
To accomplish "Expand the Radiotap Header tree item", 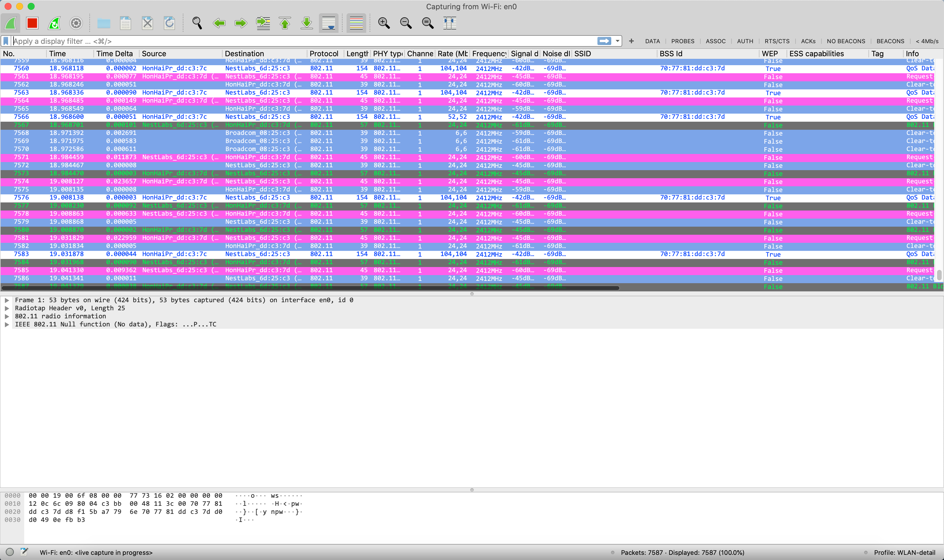I will (x=7, y=308).
